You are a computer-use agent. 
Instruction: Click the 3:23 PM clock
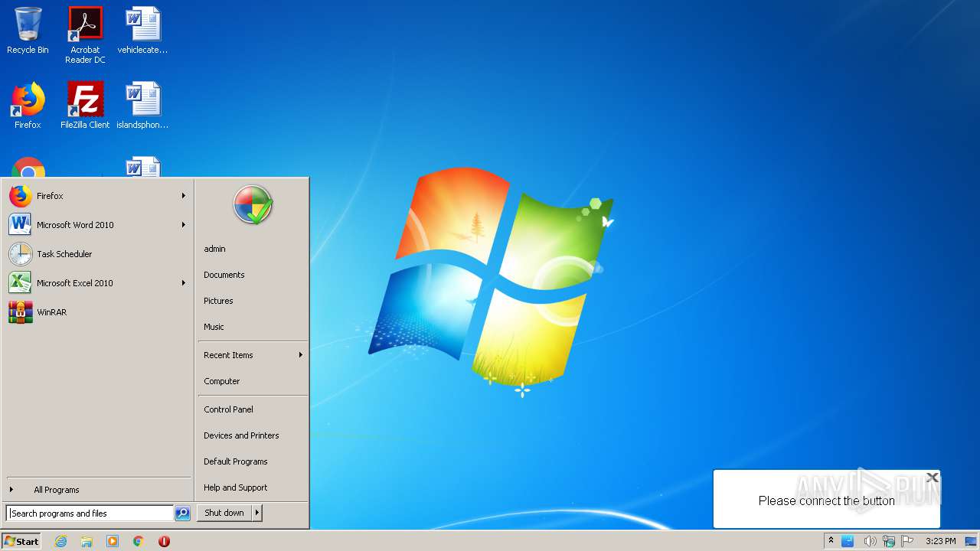(x=940, y=541)
